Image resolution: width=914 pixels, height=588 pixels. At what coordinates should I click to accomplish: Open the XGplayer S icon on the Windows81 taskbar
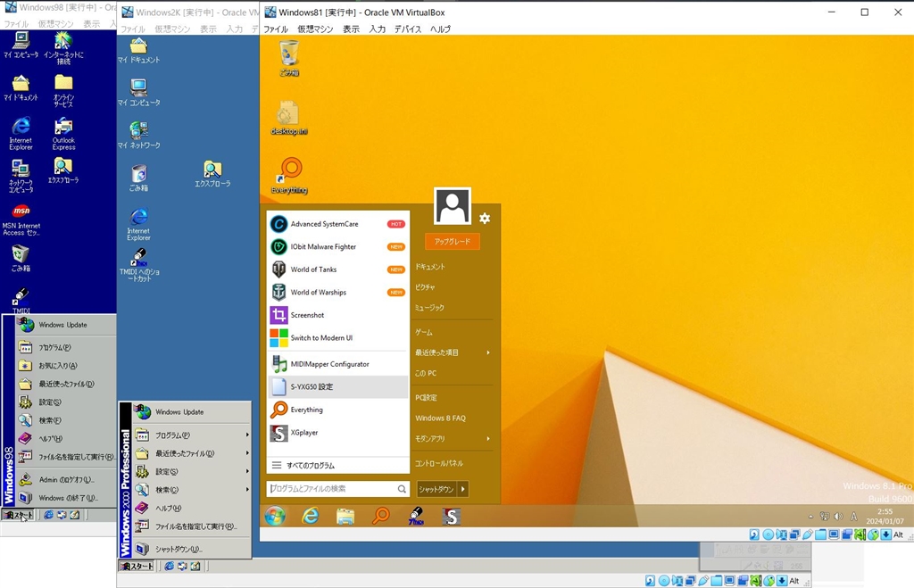[451, 516]
